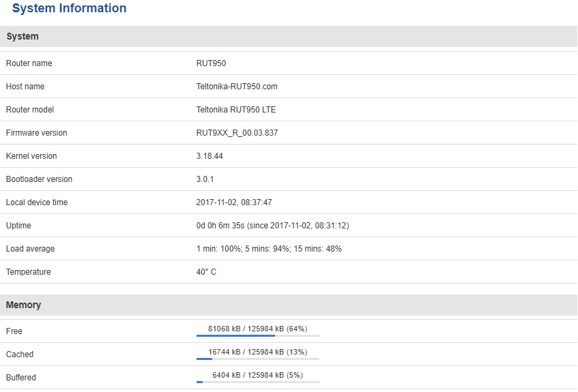
Task: Select the System section header
Action: click(x=23, y=36)
